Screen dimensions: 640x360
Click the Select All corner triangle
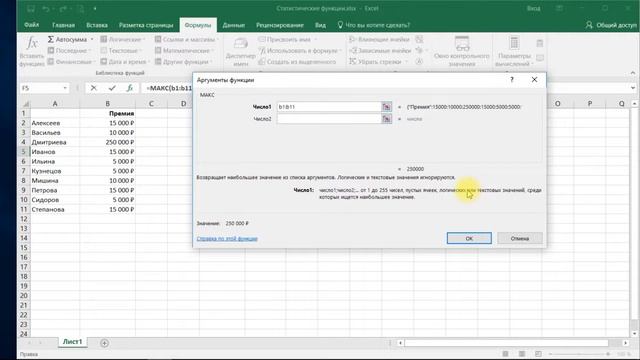click(25, 104)
